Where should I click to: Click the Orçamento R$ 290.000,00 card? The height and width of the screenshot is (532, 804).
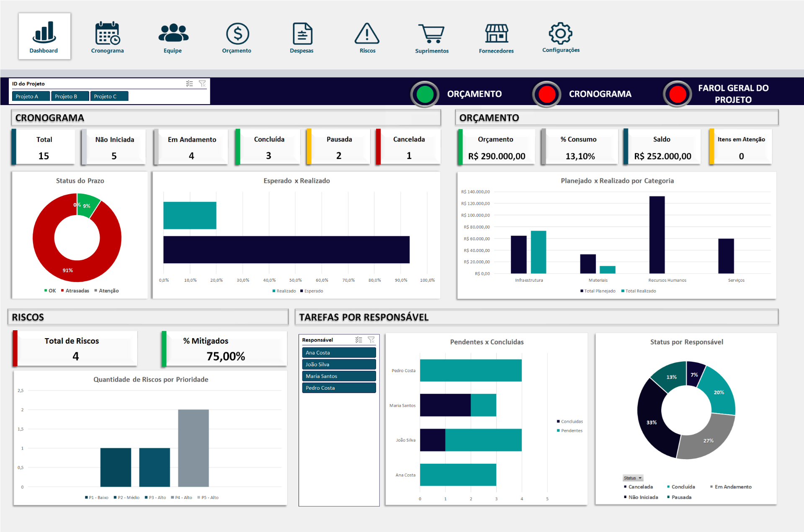[x=496, y=147]
